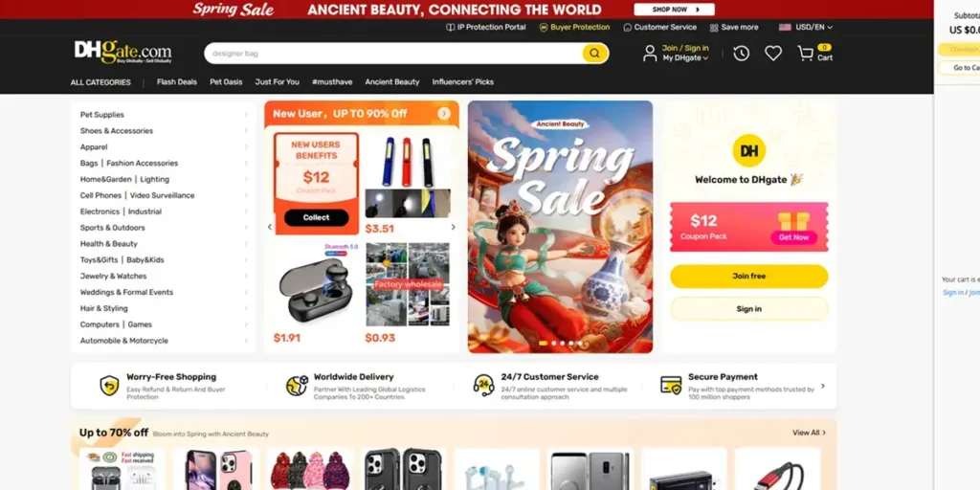This screenshot has width=980, height=490.
Task: Open the browsing history clock icon
Action: pos(742,54)
